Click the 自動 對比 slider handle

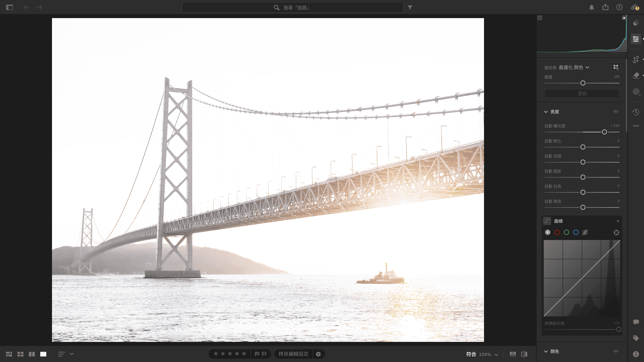click(583, 147)
